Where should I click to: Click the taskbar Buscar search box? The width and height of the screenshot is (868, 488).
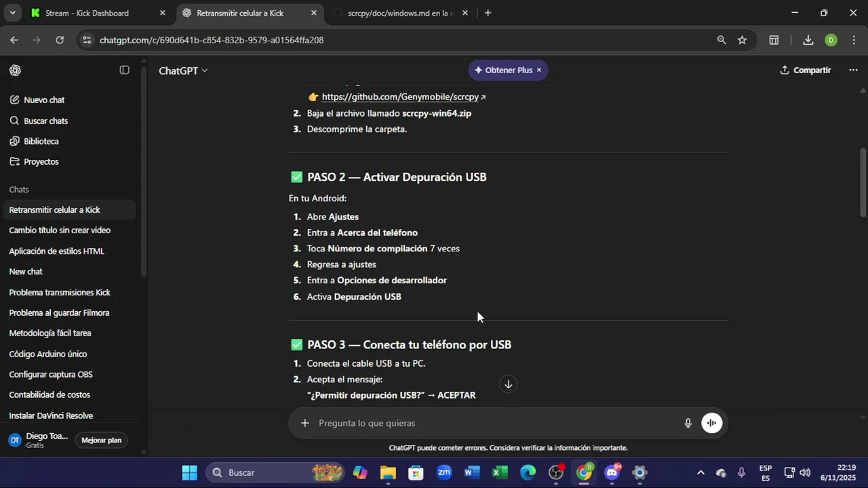277,472
